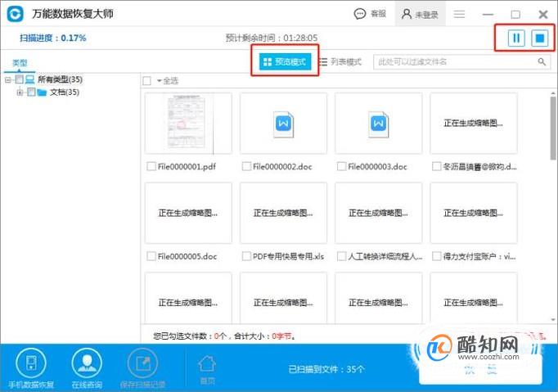The height and width of the screenshot is (392, 558).
Task: Click File0000003.doc document icon thumbnail
Action: (379, 124)
